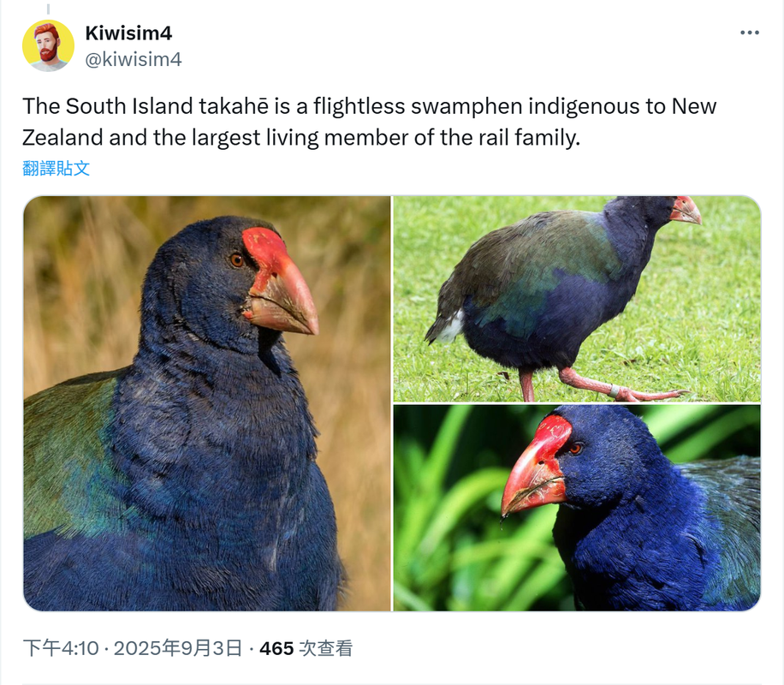
Task: Click the second line of the tweet text
Action: pyautogui.click(x=301, y=138)
